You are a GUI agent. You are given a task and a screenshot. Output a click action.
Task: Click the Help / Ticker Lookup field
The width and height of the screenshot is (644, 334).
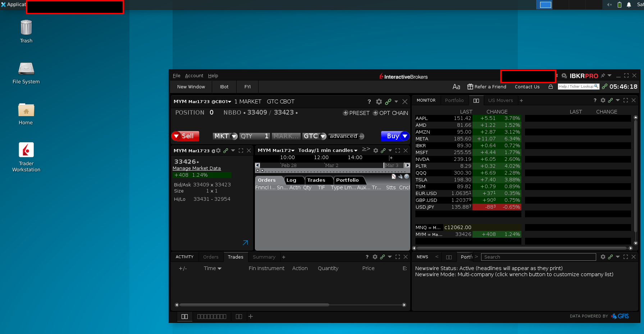click(x=578, y=87)
